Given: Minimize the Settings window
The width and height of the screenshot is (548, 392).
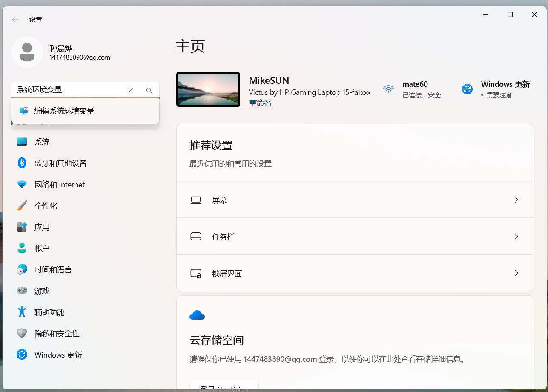Looking at the screenshot, I should click(x=486, y=14).
